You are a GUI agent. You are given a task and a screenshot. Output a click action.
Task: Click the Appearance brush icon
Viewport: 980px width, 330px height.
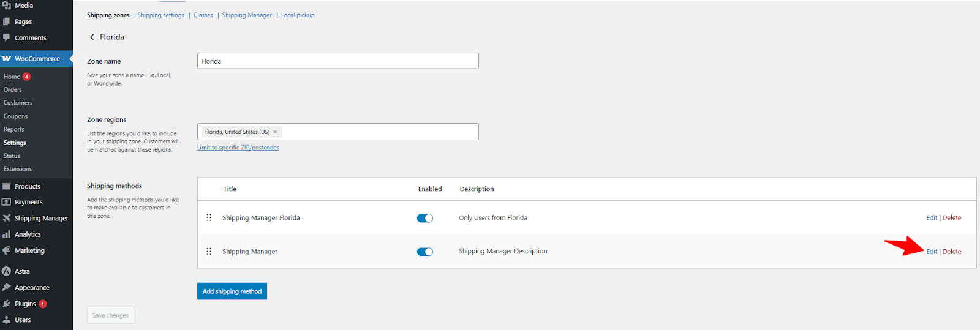(x=7, y=288)
